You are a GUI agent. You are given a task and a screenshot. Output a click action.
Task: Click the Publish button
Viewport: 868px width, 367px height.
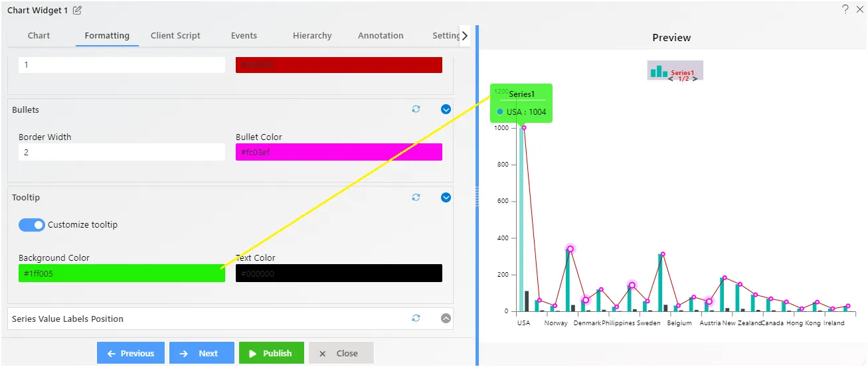pyautogui.click(x=272, y=353)
